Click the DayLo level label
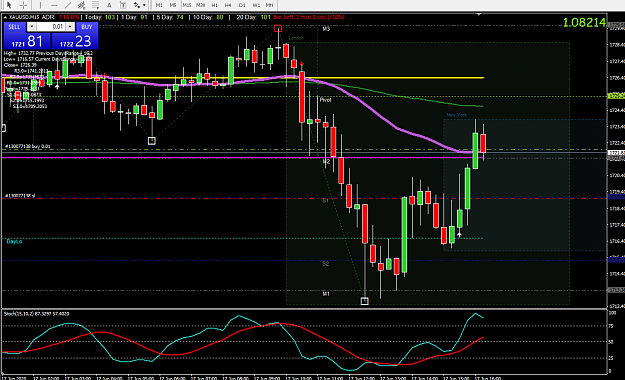 tap(14, 241)
